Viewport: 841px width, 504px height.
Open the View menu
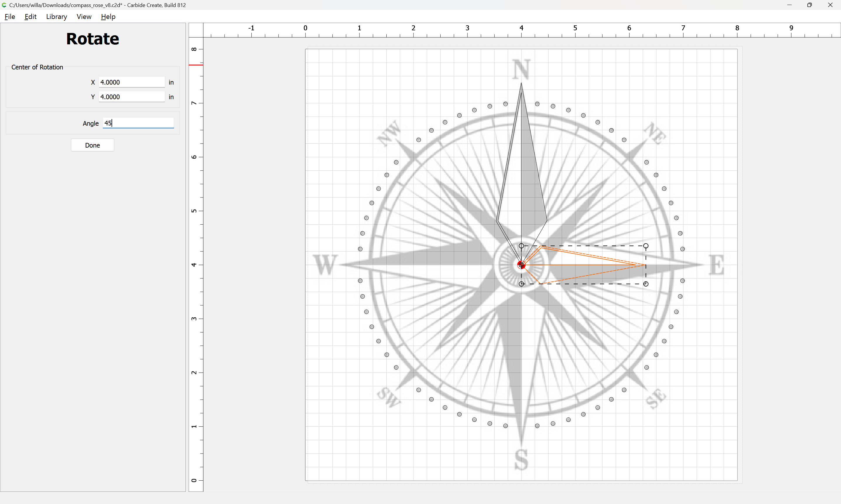[x=84, y=17]
